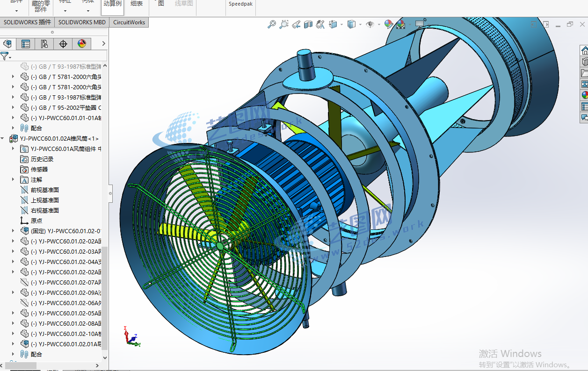Open the View Orientation dropdown arrow
This screenshot has width=588, height=371.
tap(342, 24)
